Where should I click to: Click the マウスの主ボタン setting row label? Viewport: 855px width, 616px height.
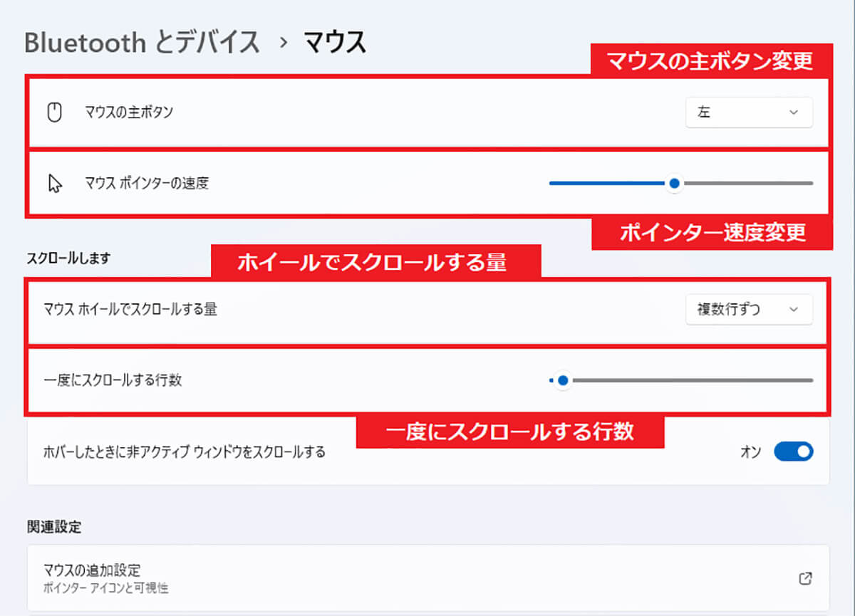pyautogui.click(x=129, y=113)
